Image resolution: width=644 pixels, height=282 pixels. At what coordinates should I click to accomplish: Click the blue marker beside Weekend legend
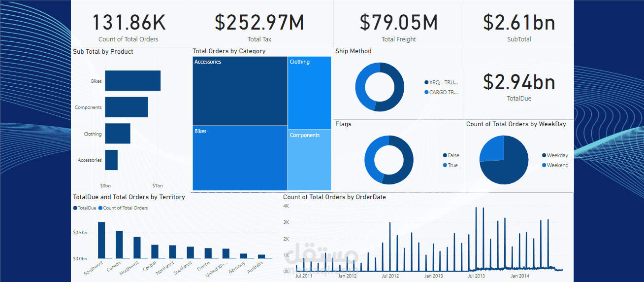pyautogui.click(x=544, y=165)
